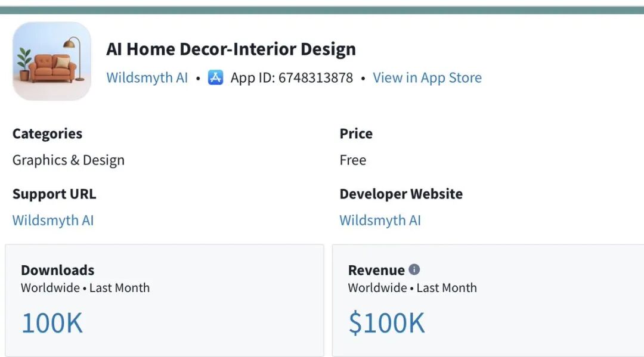Click the Free price value

(x=353, y=160)
